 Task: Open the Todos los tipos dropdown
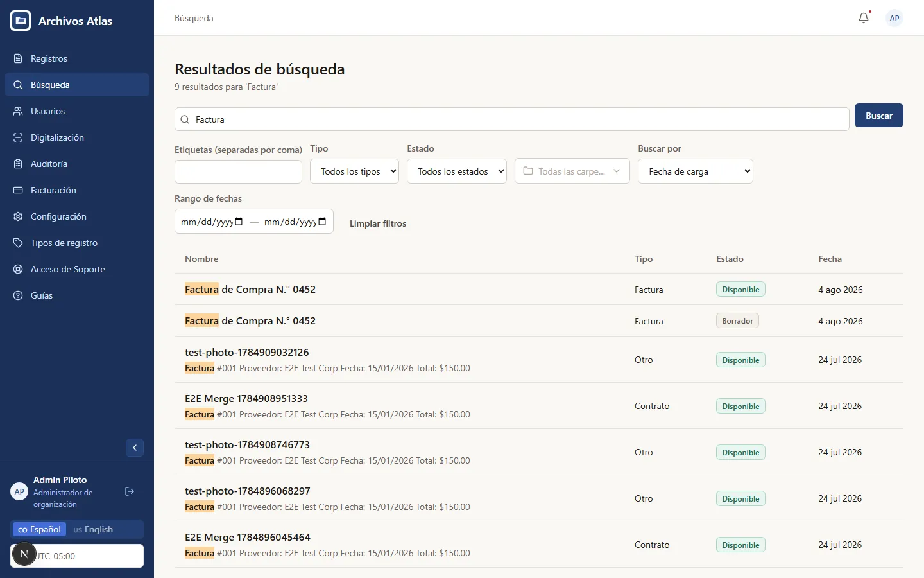pos(354,171)
